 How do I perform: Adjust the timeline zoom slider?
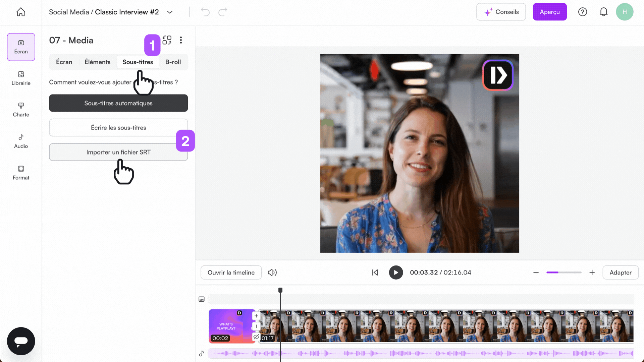point(564,273)
